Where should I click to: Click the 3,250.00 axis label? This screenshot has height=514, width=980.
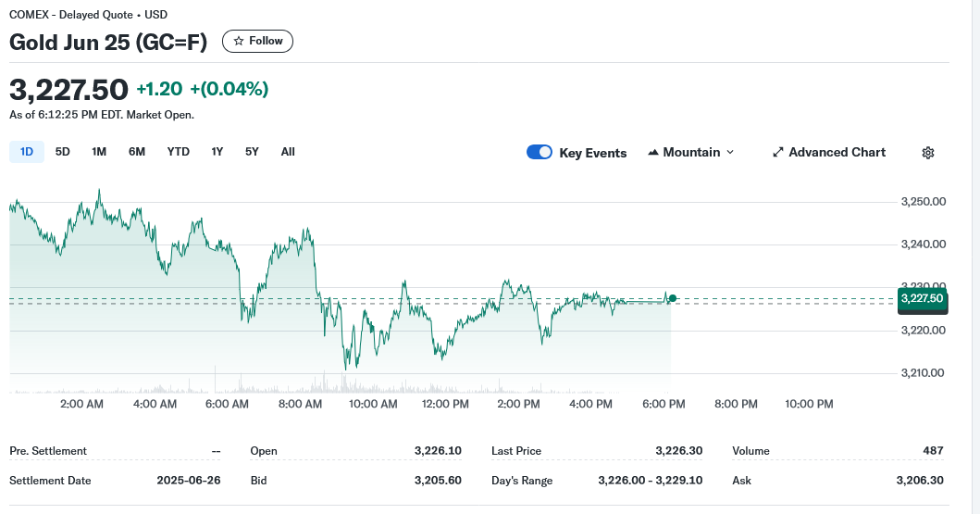[x=924, y=201]
